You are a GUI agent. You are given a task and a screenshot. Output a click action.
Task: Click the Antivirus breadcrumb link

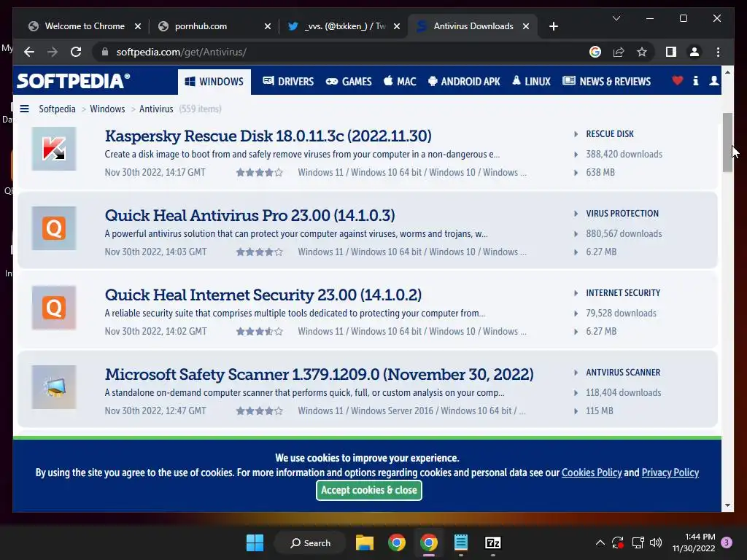(x=156, y=109)
